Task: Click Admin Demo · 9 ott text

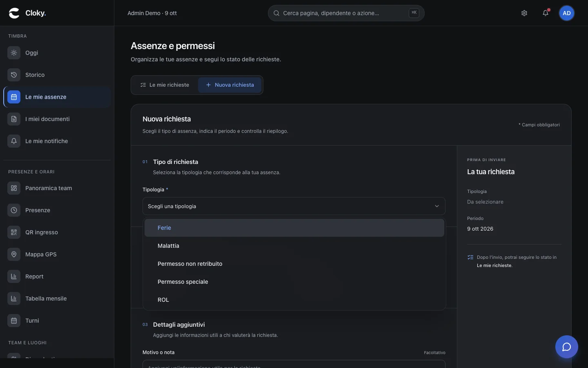Action: point(152,13)
